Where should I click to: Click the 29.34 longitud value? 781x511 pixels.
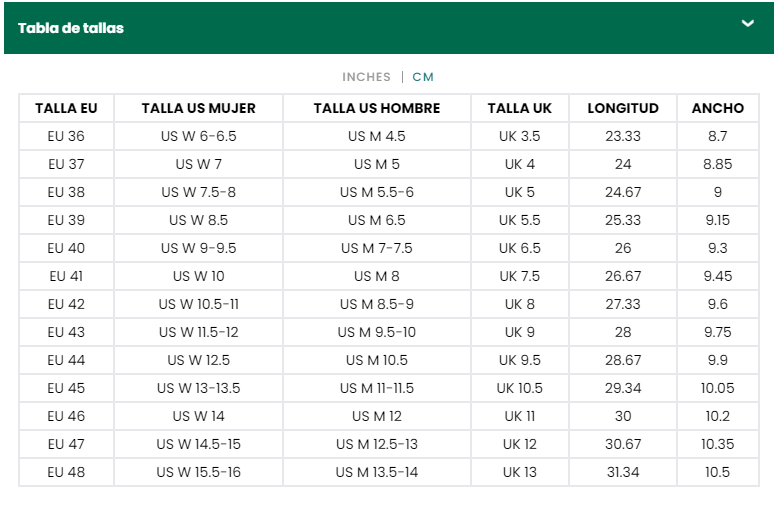(x=623, y=388)
